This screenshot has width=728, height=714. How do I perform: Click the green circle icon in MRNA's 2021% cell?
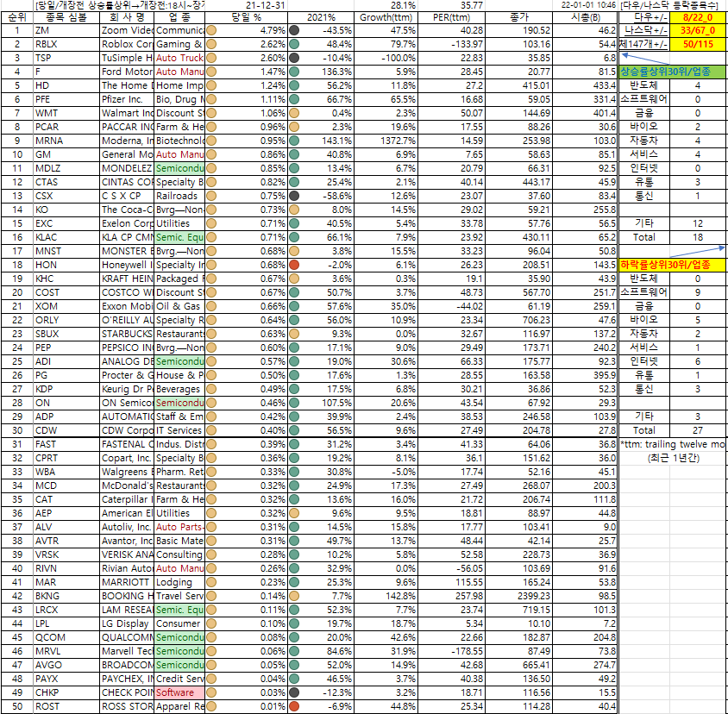point(294,141)
